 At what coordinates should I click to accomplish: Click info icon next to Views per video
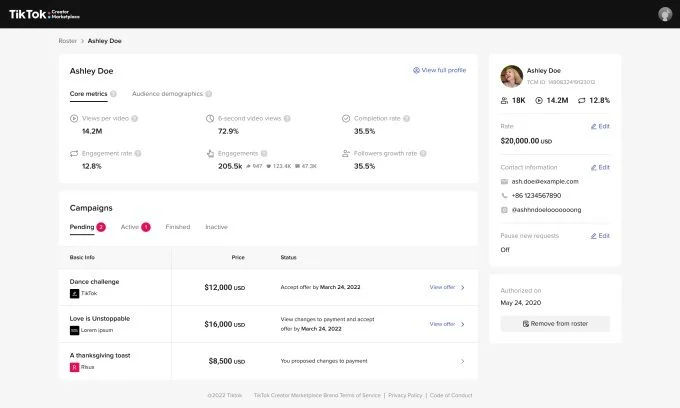(x=134, y=118)
